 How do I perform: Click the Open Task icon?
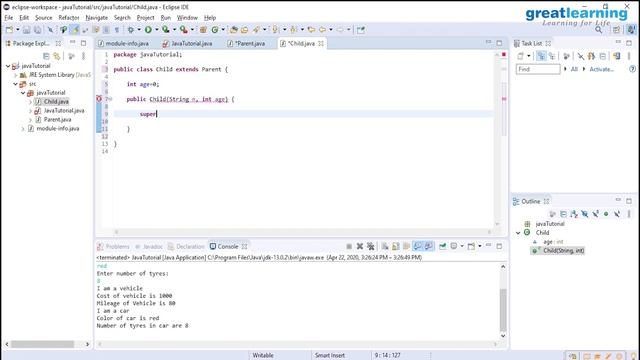244,30
